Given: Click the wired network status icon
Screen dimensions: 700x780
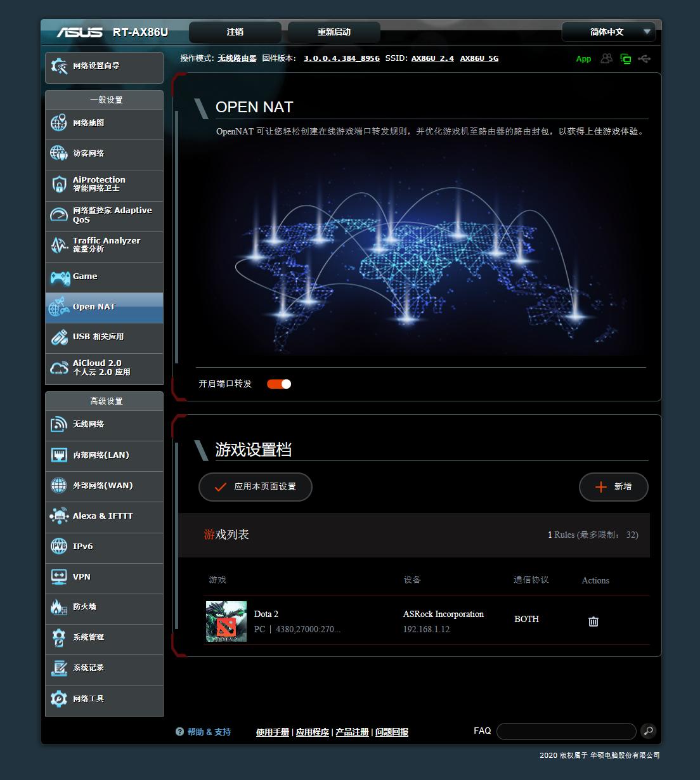Looking at the screenshot, I should coord(626,58).
